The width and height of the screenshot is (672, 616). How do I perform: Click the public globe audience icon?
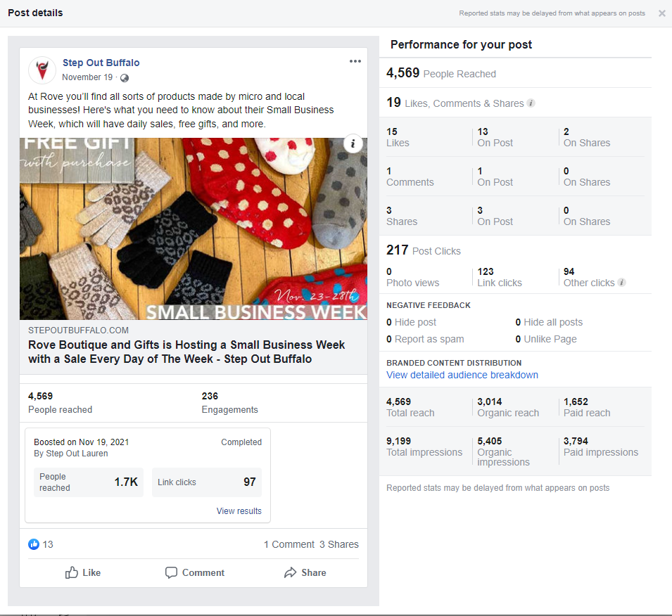[x=125, y=78]
